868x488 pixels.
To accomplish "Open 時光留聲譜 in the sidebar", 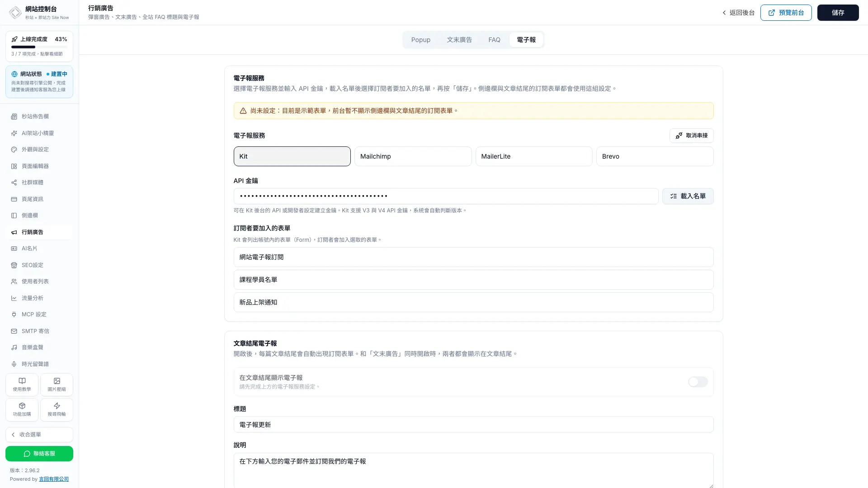I will tap(39, 364).
